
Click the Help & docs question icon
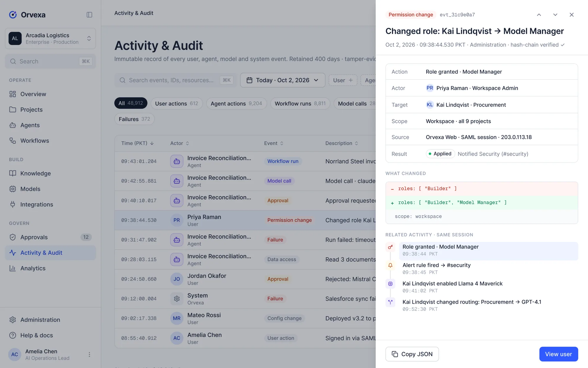coord(13,335)
